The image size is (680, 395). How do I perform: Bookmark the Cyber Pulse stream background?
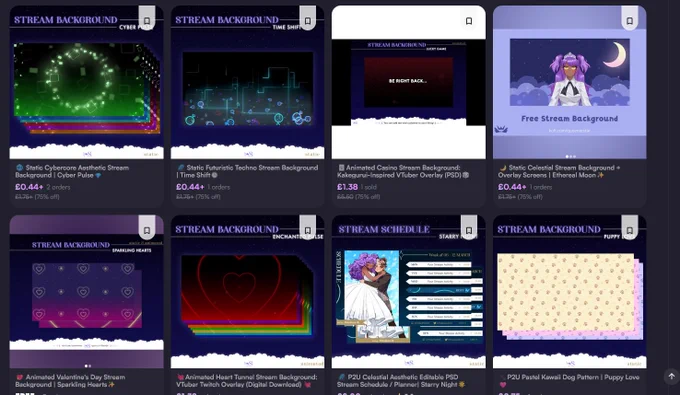(x=147, y=19)
